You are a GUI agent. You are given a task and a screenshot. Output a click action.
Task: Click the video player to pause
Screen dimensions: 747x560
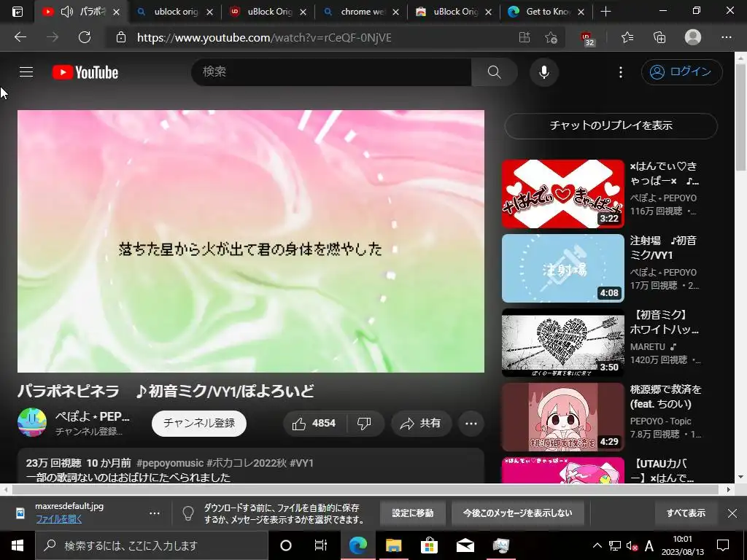click(x=251, y=241)
